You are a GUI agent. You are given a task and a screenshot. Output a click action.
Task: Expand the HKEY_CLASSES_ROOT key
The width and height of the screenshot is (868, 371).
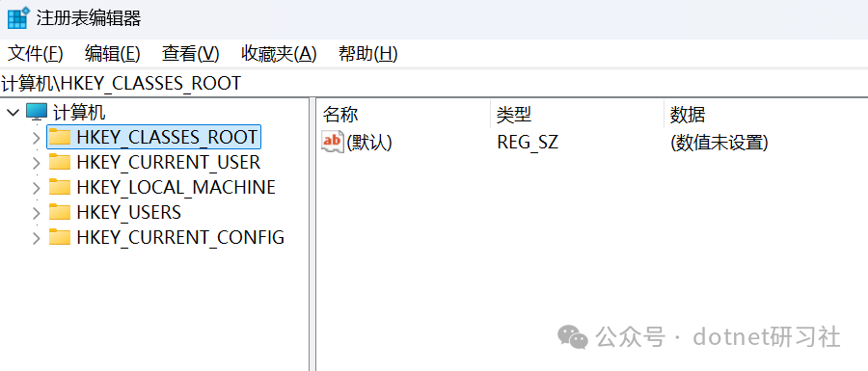(37, 137)
